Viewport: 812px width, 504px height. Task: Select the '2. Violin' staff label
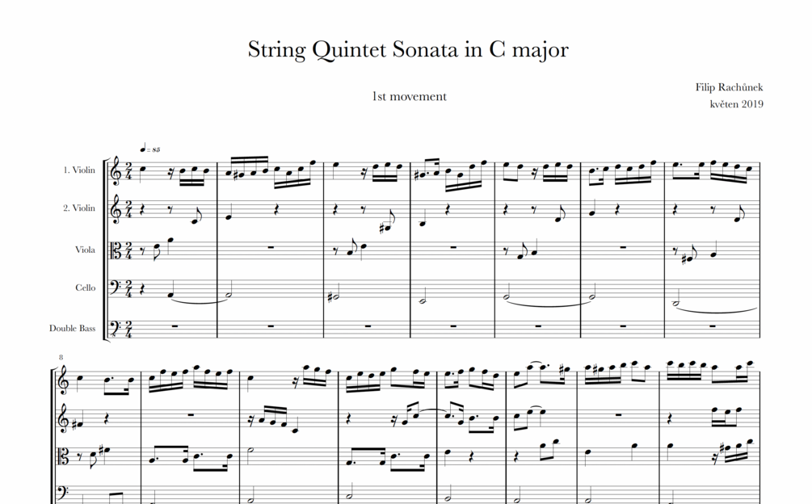(79, 208)
